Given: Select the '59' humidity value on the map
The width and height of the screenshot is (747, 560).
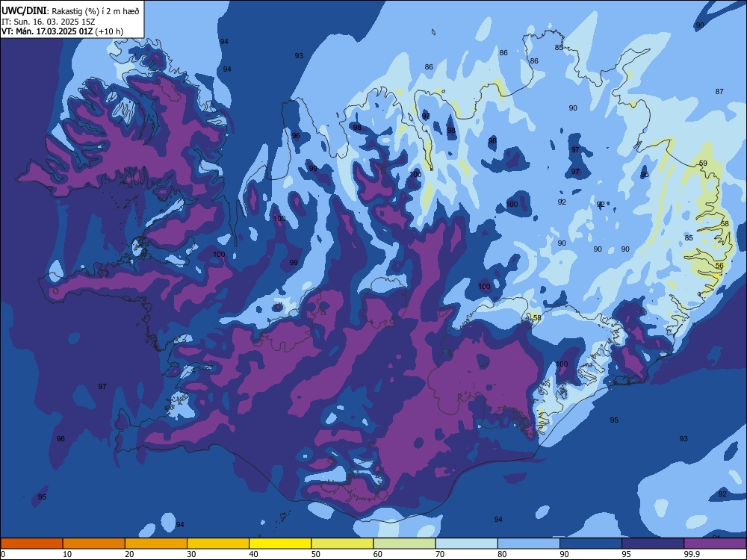Looking at the screenshot, I should (703, 164).
